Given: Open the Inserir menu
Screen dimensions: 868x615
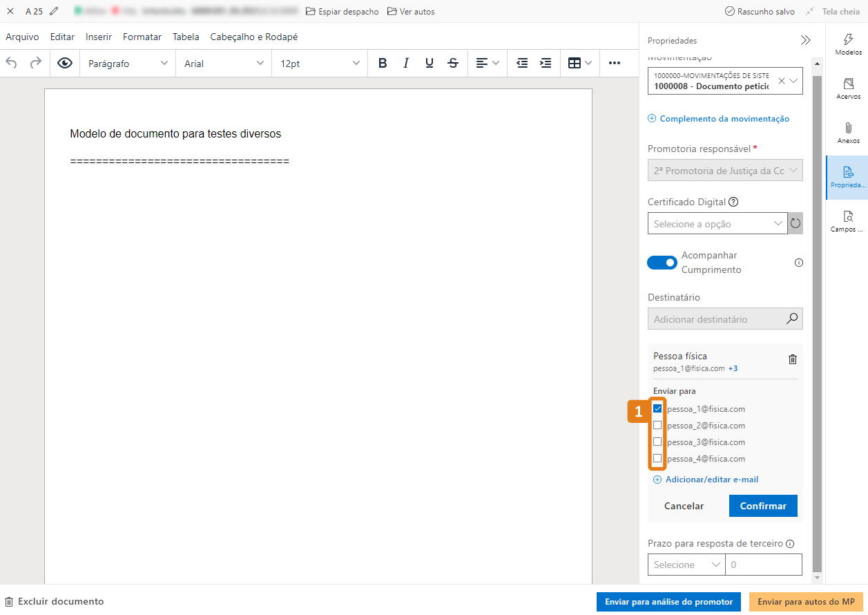Looking at the screenshot, I should point(99,37).
